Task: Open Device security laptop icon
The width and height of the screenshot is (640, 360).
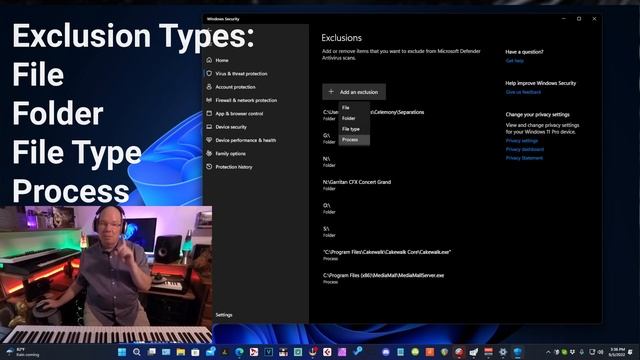Action: pyautogui.click(x=209, y=127)
